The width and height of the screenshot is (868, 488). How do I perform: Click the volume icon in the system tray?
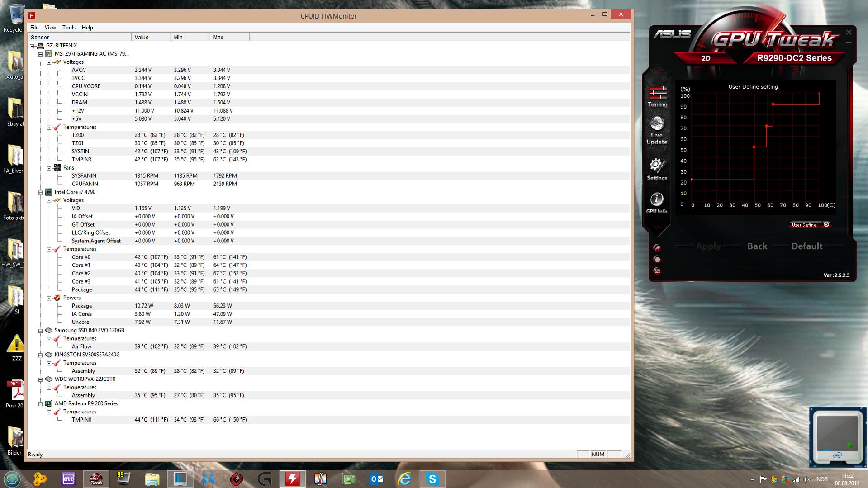(807, 479)
